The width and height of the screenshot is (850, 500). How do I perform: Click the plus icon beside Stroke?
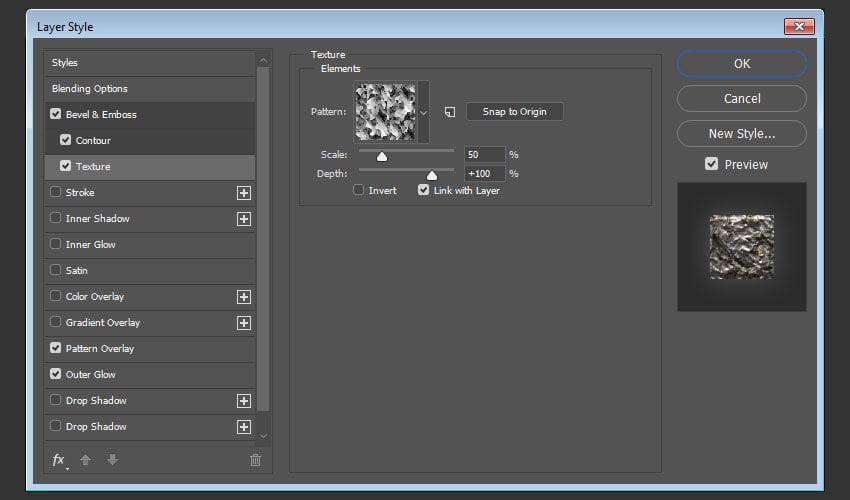coord(243,193)
